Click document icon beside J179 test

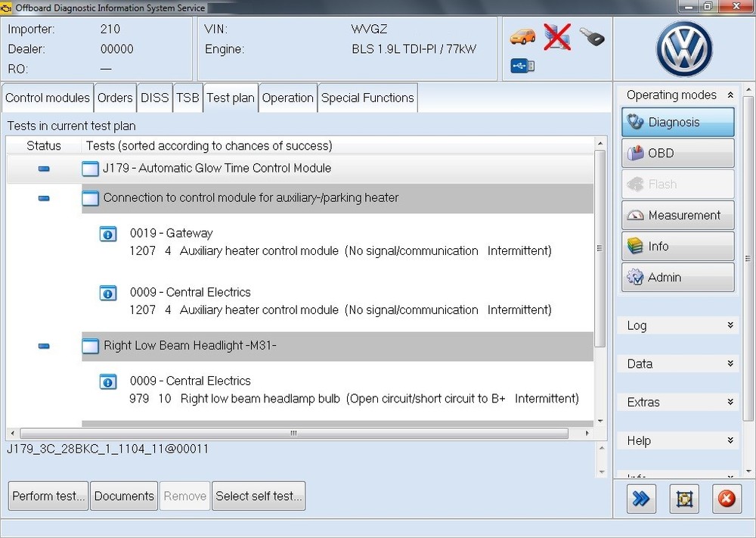(90, 169)
